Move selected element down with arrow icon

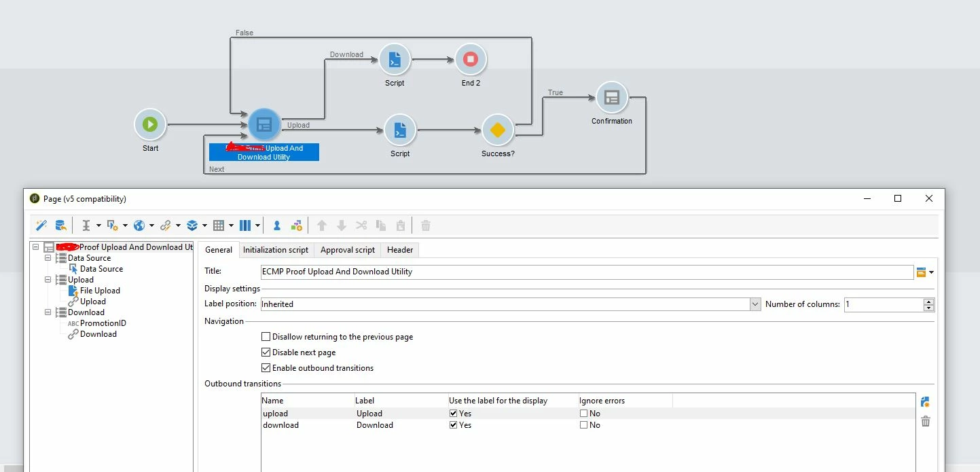(x=342, y=225)
